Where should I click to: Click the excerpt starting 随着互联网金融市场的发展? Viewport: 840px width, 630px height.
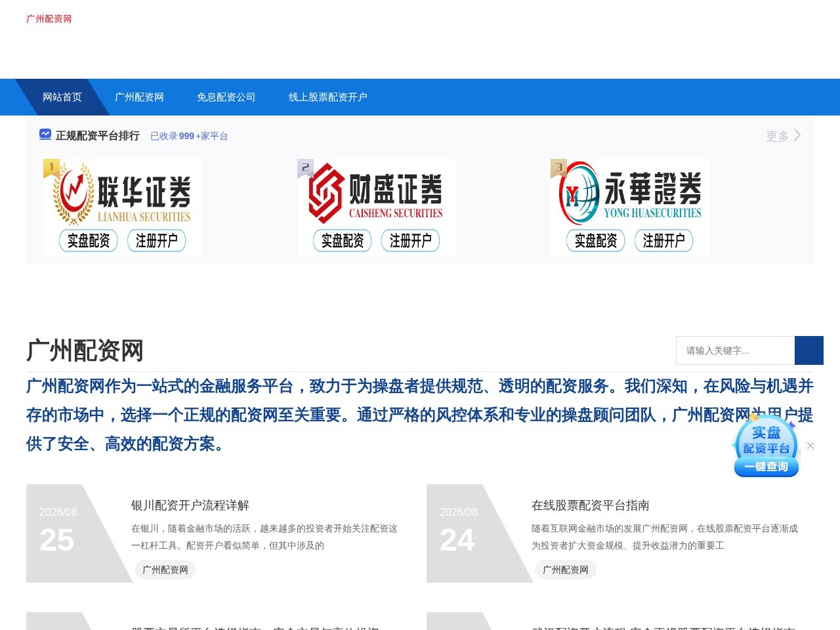click(x=665, y=537)
